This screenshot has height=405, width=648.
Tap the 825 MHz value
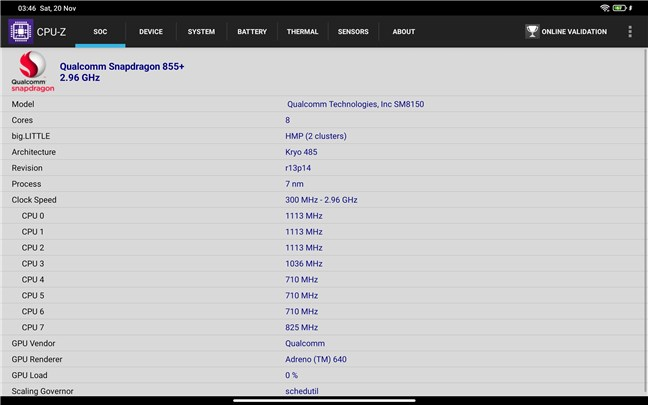tap(301, 327)
